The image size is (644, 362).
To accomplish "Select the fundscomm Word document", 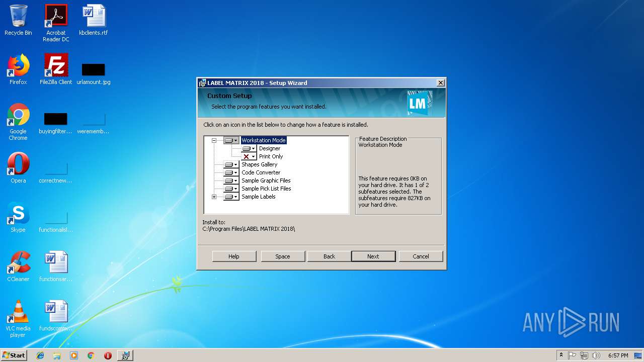I will (x=56, y=316).
